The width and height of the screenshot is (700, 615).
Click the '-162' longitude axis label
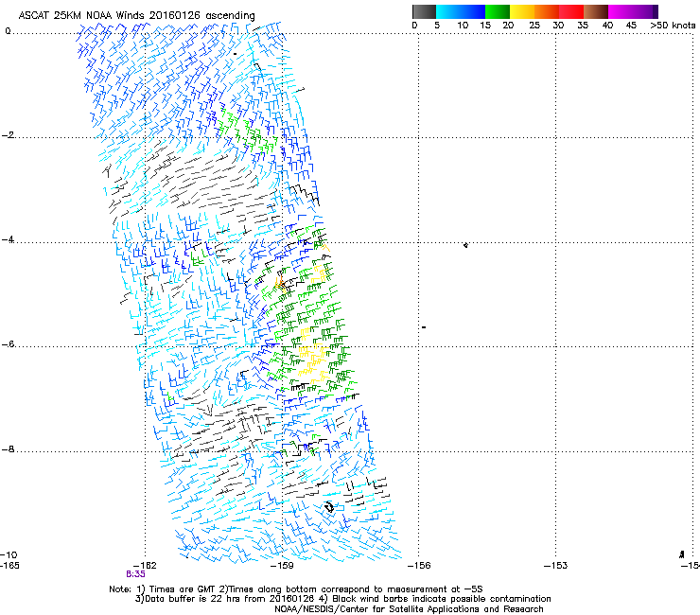pos(145,566)
